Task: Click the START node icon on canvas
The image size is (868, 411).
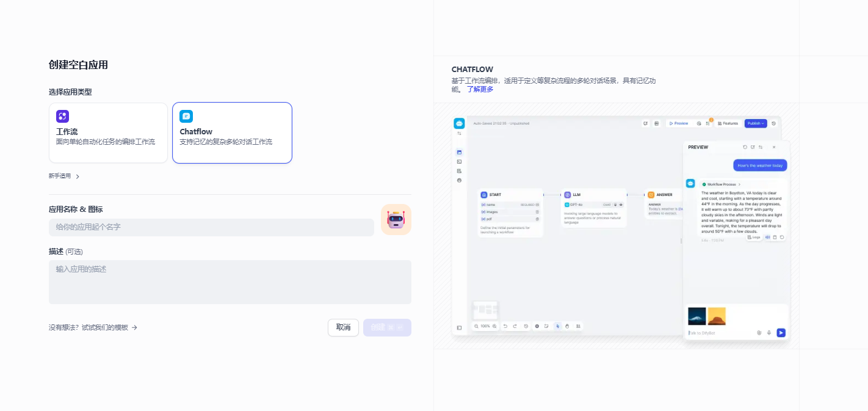Action: pos(484,195)
